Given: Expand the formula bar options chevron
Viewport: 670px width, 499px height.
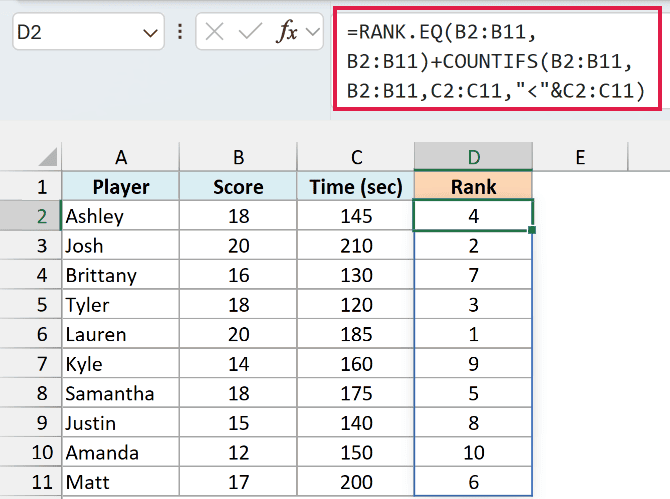Looking at the screenshot, I should point(313,32).
